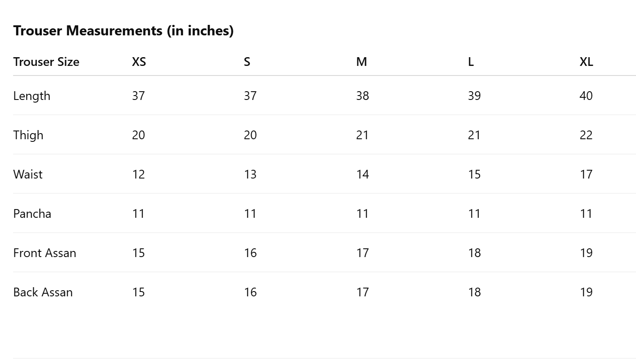Click the L size column header

[470, 62]
